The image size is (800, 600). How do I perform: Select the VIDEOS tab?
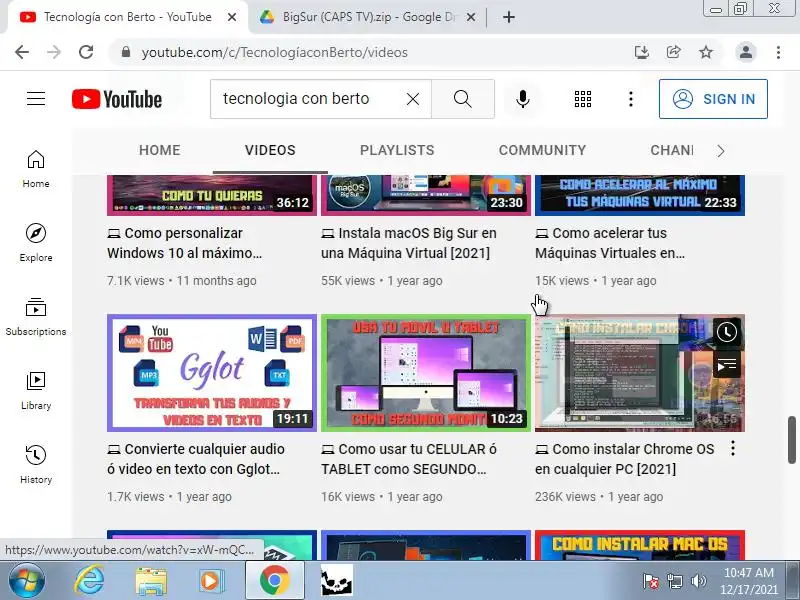270,150
